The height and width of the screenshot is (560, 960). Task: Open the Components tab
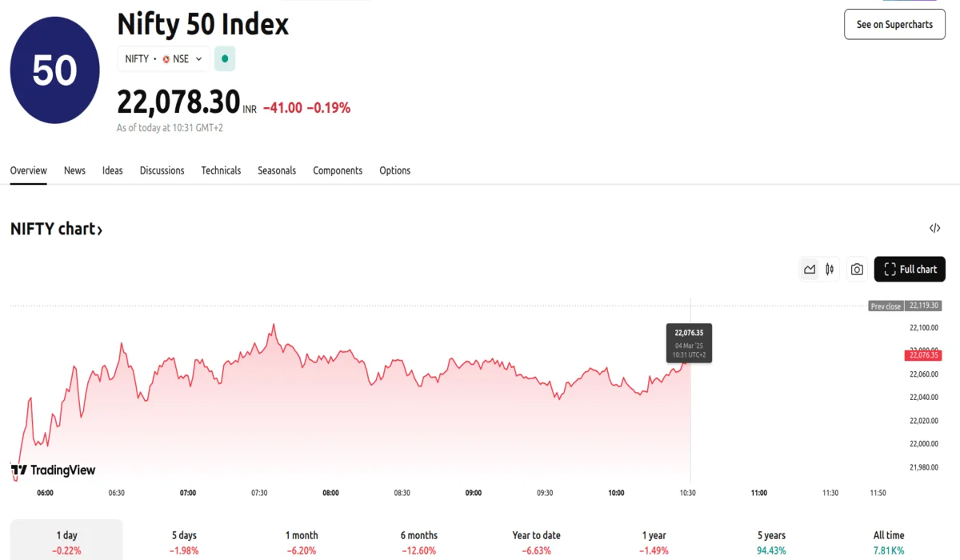[338, 170]
